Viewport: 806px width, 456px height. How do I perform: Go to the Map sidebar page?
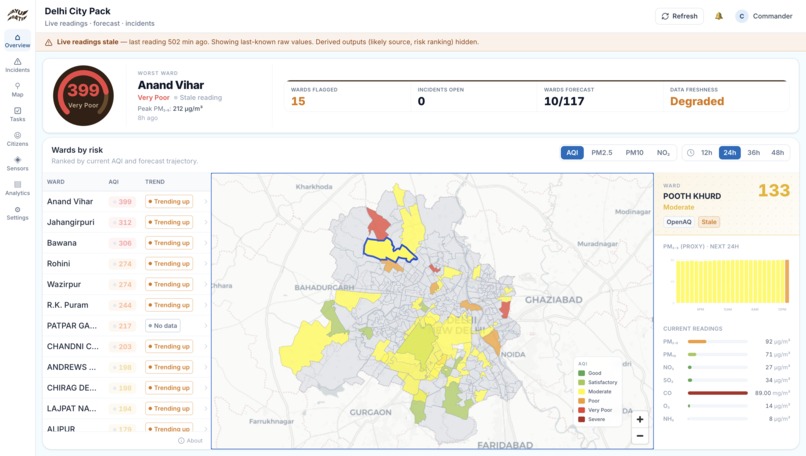(17, 90)
